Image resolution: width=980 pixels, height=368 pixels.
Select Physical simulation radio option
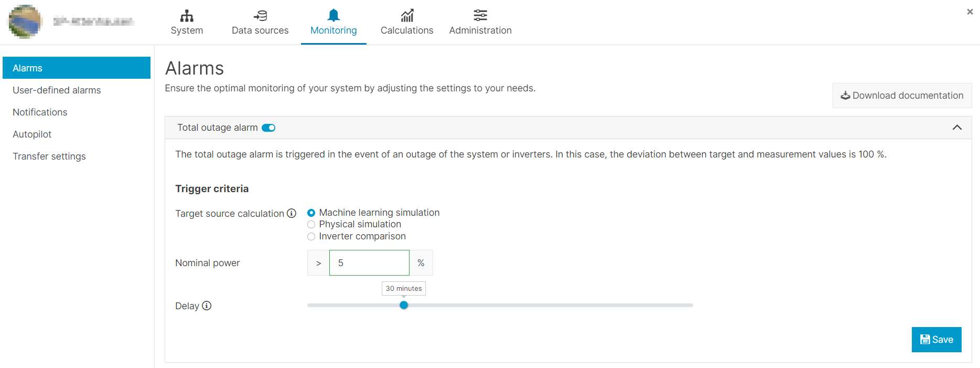pyautogui.click(x=311, y=225)
